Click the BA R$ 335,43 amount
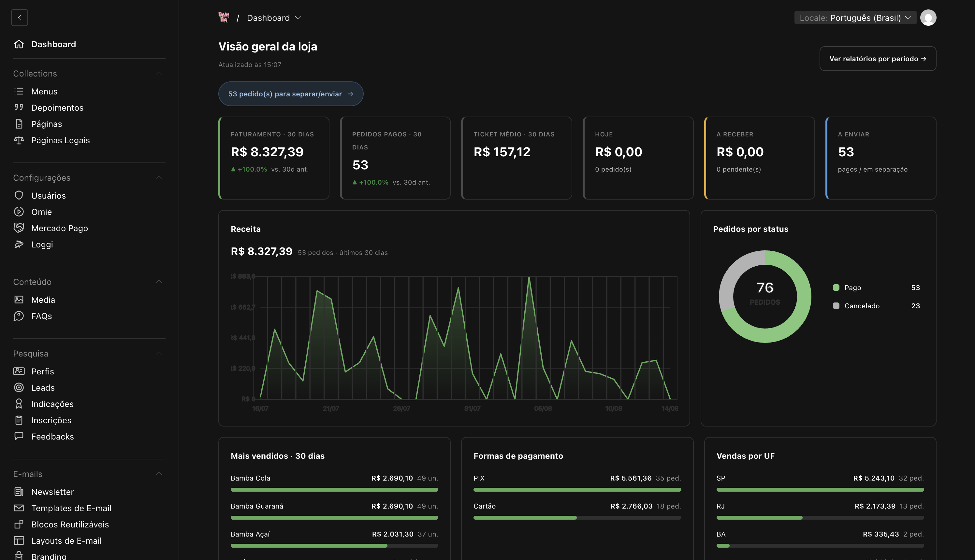975x560 pixels. 881,534
